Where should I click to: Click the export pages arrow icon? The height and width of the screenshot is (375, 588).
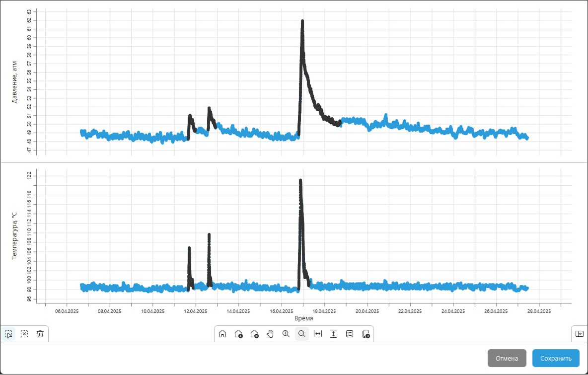click(x=366, y=334)
